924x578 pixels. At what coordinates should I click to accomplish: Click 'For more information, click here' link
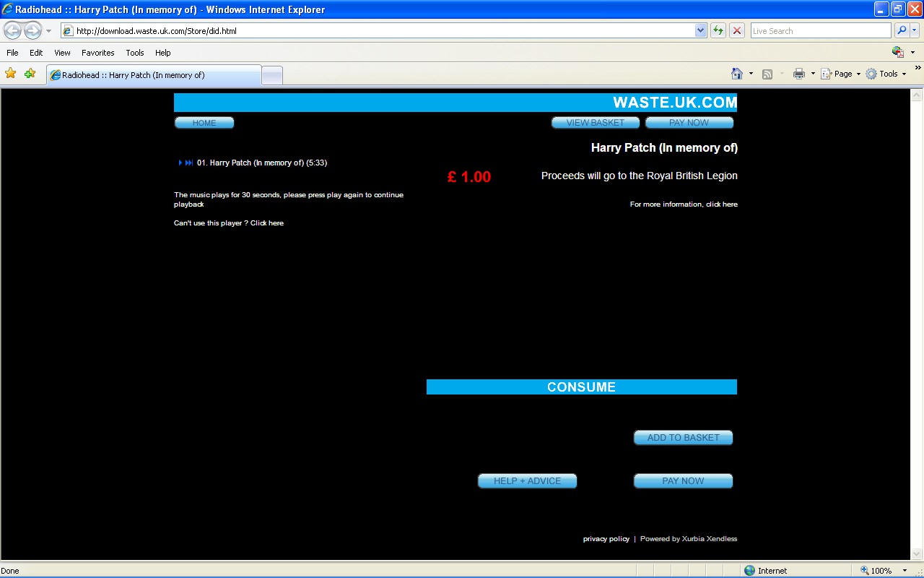(684, 204)
